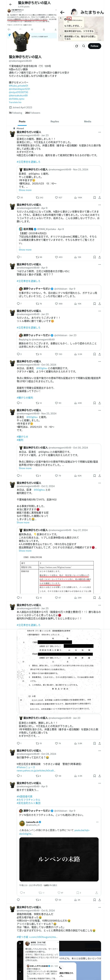Click the Grok icon on the profile header
This screenshot has width=110, height=980.
[76, 46]
